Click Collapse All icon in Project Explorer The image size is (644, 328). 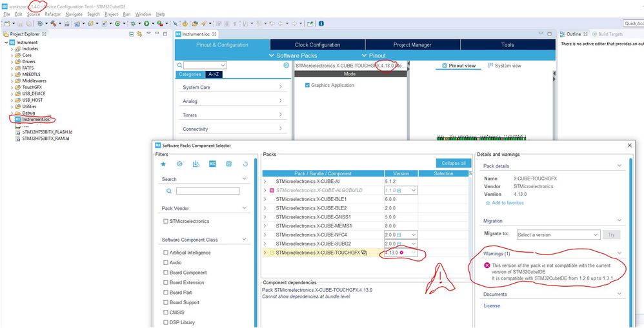pos(132,34)
